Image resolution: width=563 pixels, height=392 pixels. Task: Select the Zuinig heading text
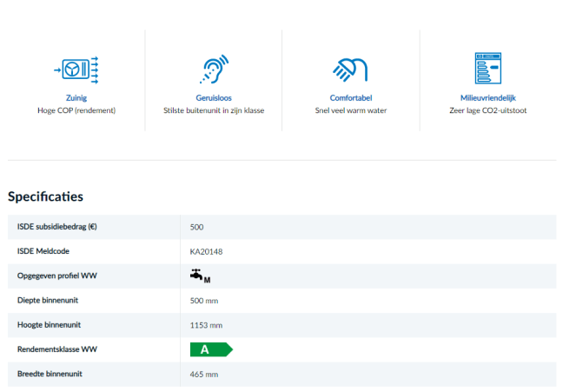[x=76, y=98]
